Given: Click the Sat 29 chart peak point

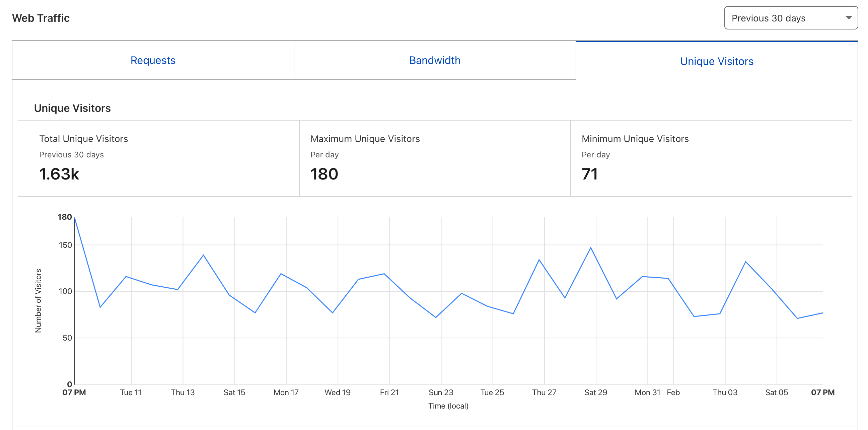Looking at the screenshot, I should tap(590, 248).
